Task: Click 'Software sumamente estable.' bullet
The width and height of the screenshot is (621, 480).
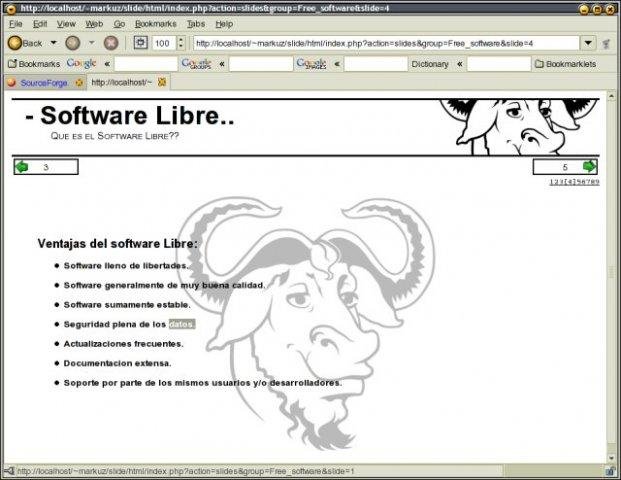Action: pyautogui.click(x=127, y=305)
